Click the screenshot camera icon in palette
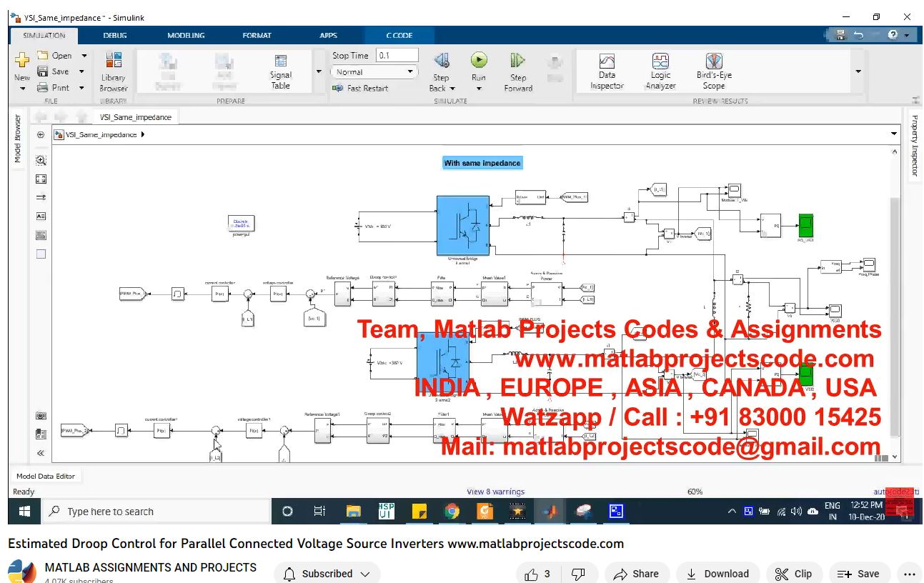924x583 pixels. point(41,416)
